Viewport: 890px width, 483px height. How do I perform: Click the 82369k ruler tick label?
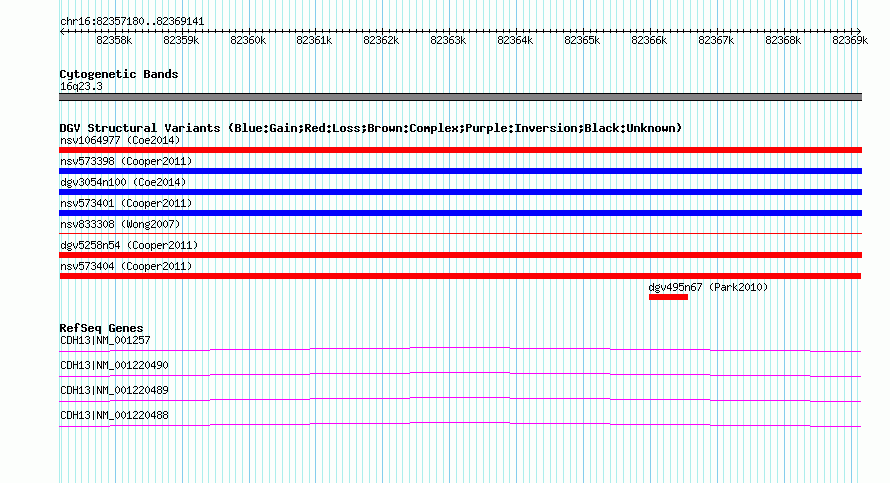tap(850, 40)
